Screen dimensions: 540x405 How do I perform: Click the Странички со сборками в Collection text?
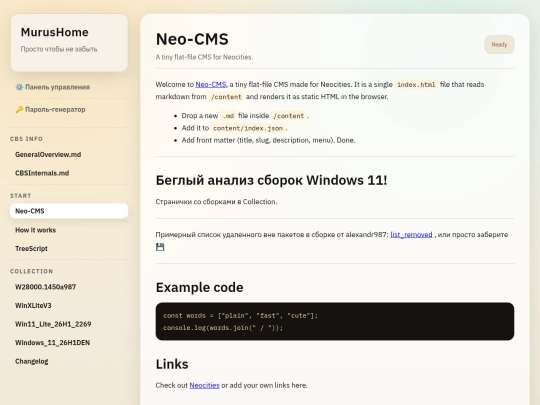pyautogui.click(x=216, y=201)
